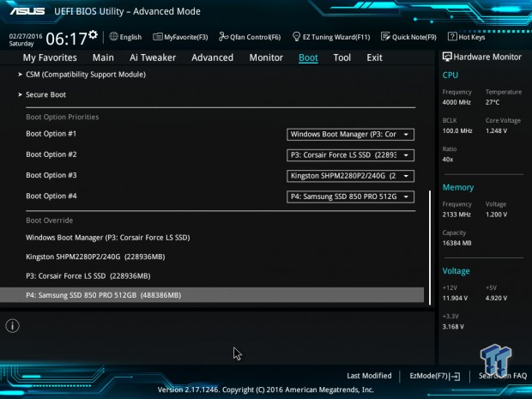
Task: Click the vertical scrollbar of boot list
Action: coord(430,248)
